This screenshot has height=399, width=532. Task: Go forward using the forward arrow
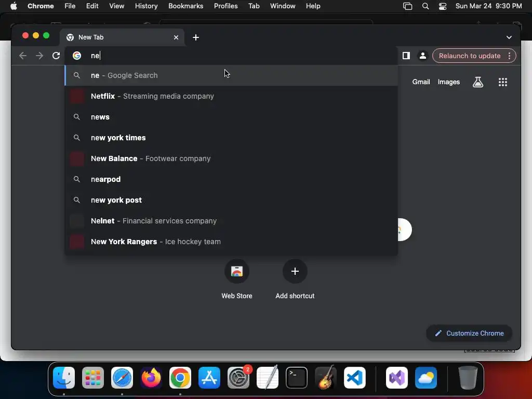[39, 56]
